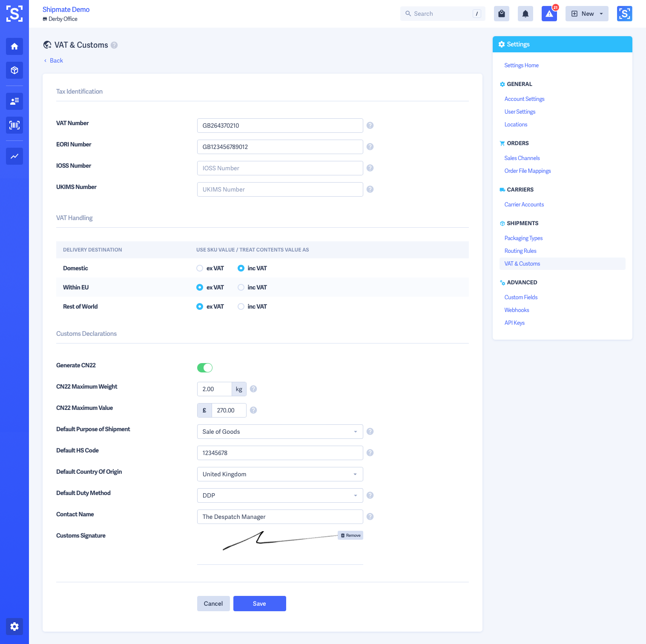Open the Shipments box sidebar icon
The width and height of the screenshot is (646, 644).
pos(14,70)
